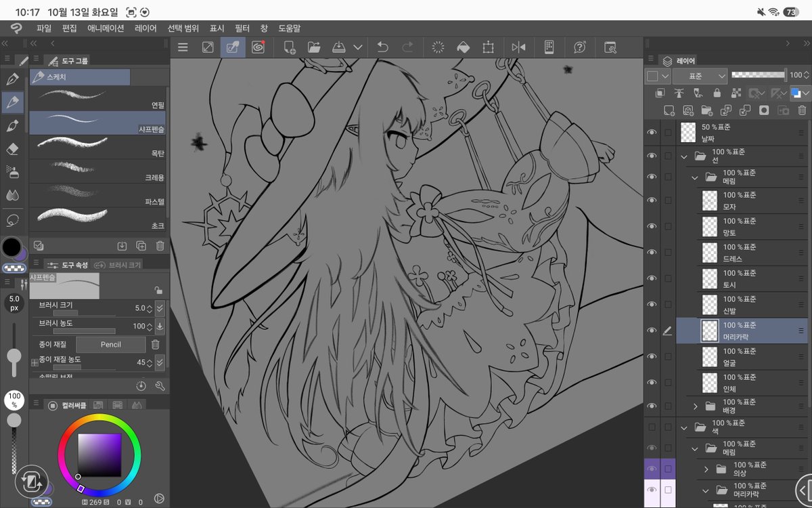This screenshot has width=812, height=508.
Task: Switch to the 브러시 크기 tab
Action: [118, 265]
